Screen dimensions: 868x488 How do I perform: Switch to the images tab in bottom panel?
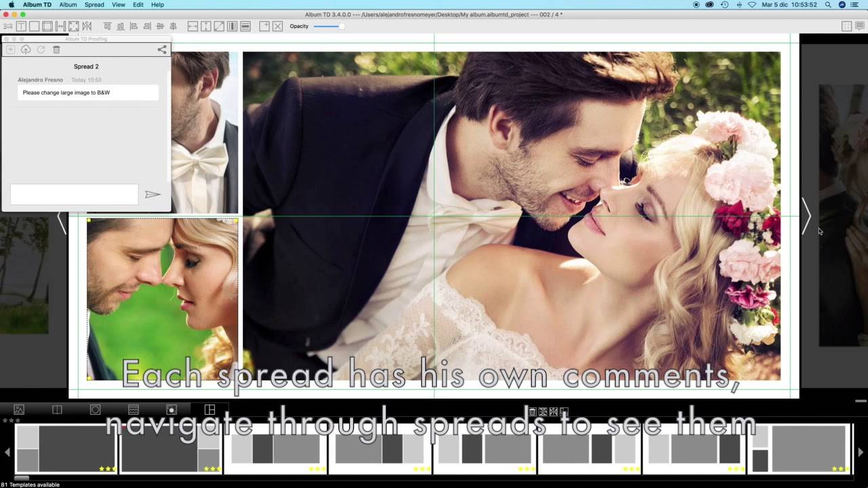pyautogui.click(x=19, y=409)
